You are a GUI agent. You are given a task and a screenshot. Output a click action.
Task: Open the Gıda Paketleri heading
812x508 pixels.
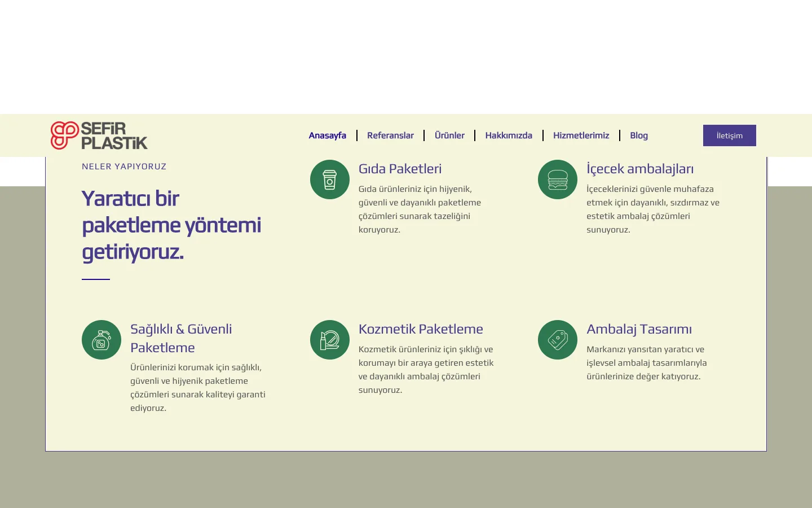[400, 169]
